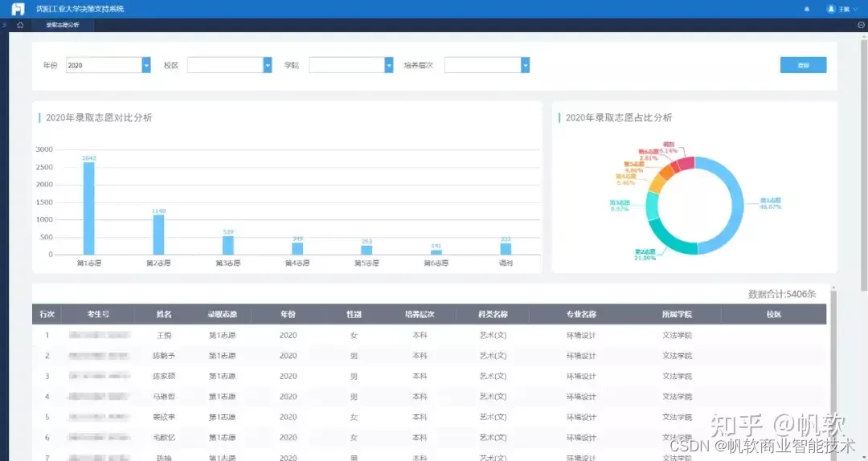Image resolution: width=868 pixels, height=461 pixels.
Task: Click the 年份 field showing 2020
Action: tap(104, 65)
